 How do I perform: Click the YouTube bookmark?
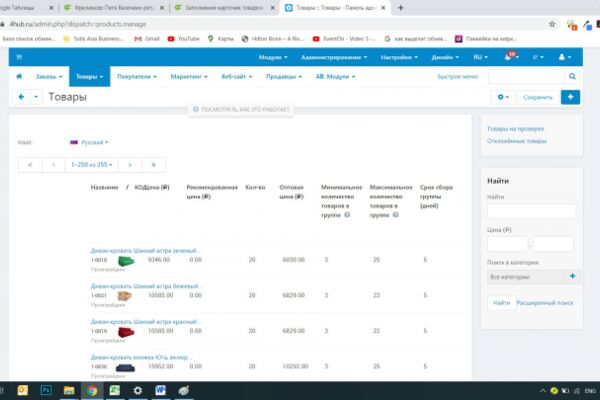[184, 39]
